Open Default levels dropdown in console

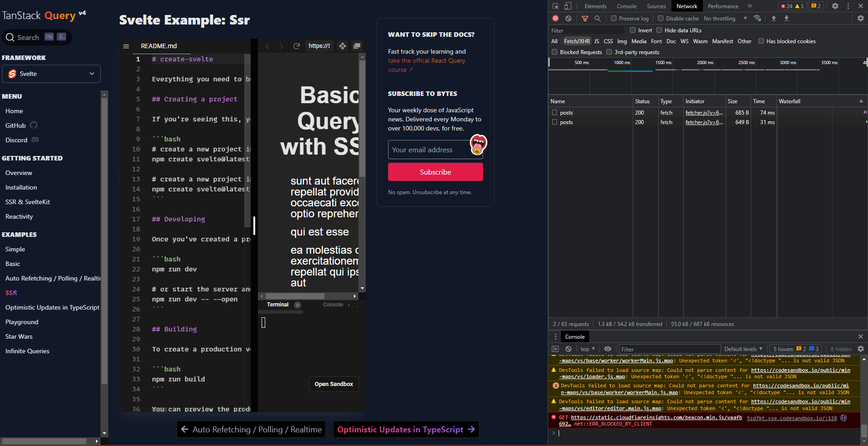click(743, 349)
